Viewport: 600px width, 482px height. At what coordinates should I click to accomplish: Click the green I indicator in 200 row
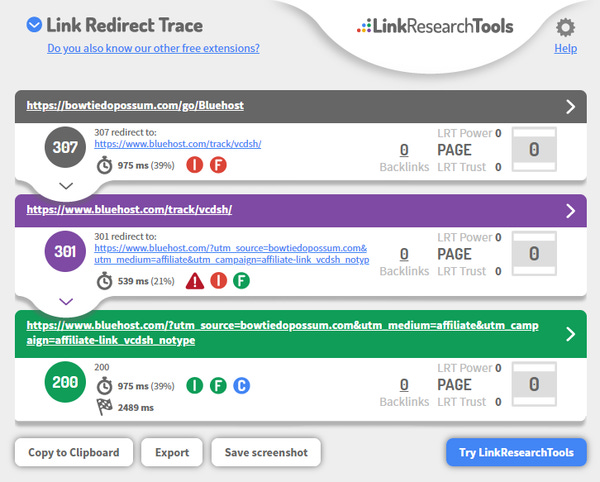195,385
